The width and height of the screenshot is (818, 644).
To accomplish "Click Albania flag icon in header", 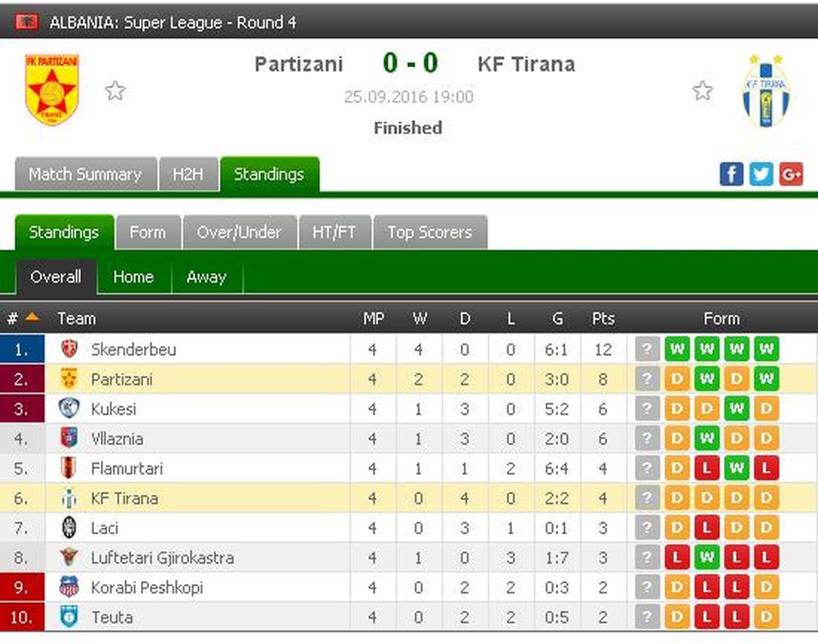I will [x=26, y=22].
